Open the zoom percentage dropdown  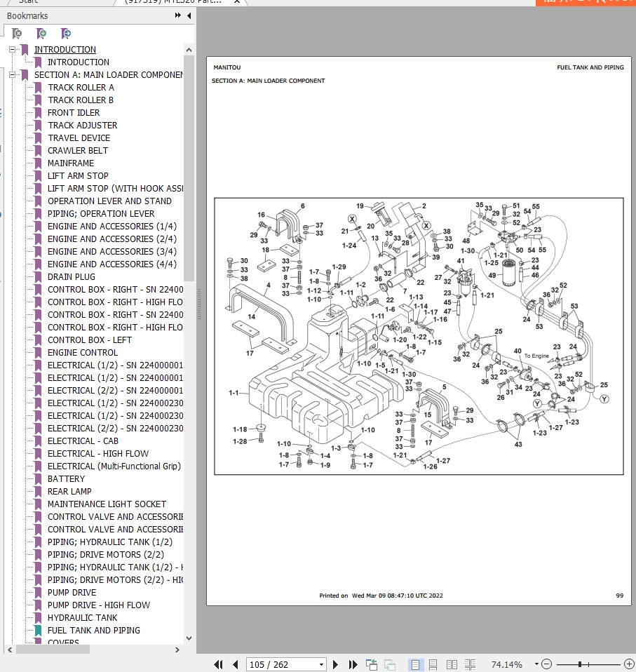536,664
